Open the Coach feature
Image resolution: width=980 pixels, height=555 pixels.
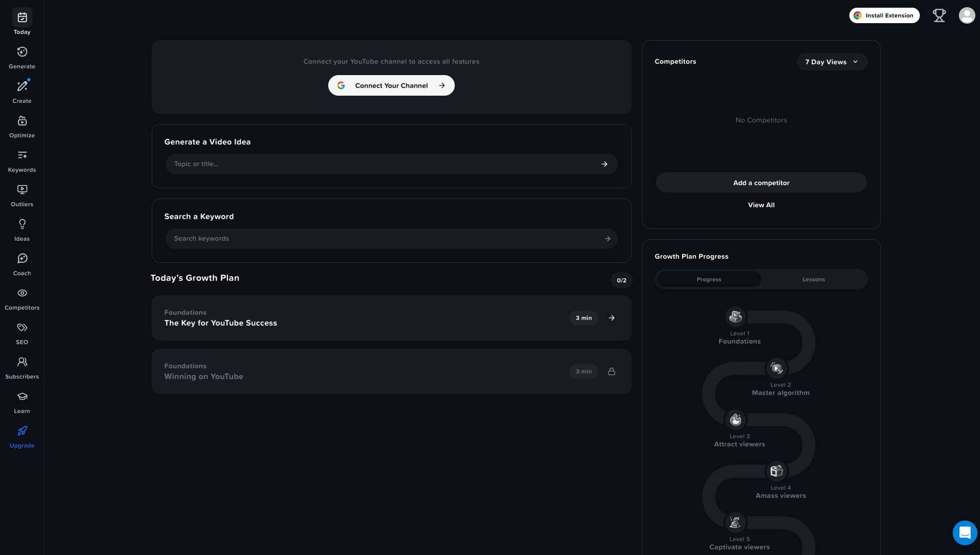[22, 258]
